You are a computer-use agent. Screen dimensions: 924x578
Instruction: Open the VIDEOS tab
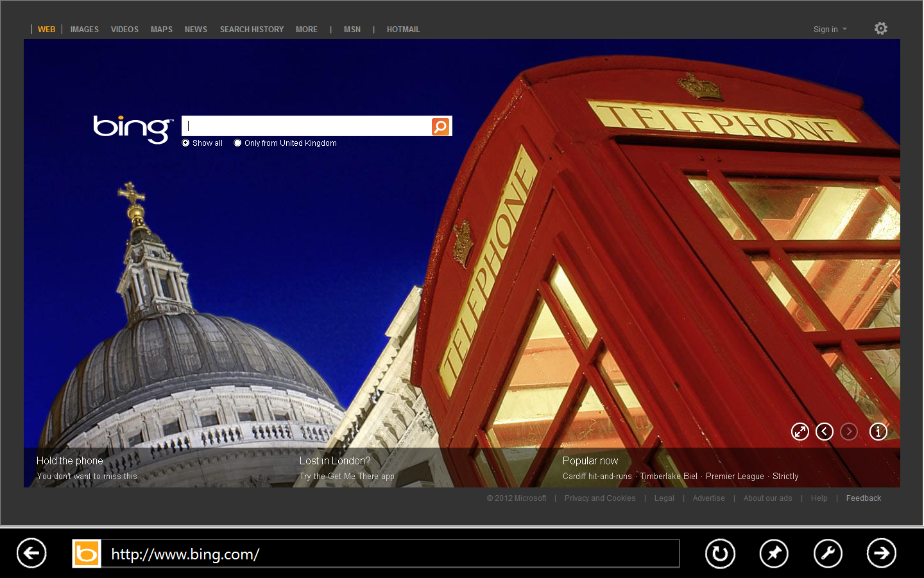124,30
